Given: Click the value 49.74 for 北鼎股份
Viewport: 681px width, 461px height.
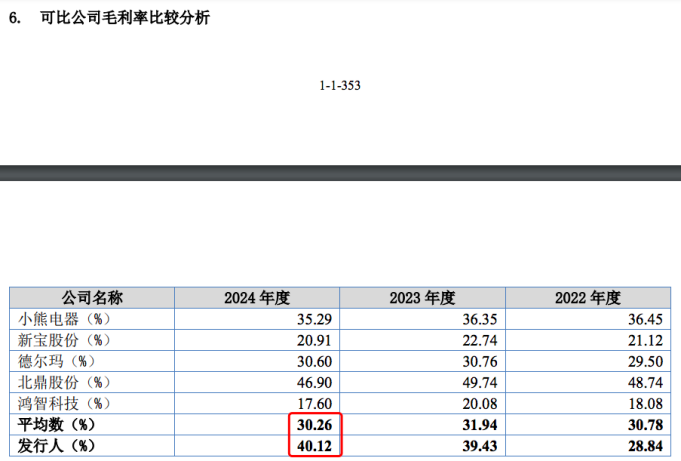Looking at the screenshot, I should click(480, 382).
